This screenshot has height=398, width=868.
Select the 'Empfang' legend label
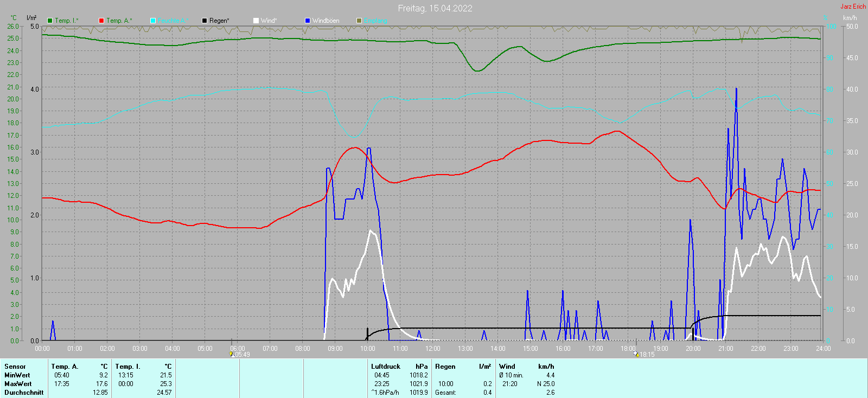(x=376, y=21)
